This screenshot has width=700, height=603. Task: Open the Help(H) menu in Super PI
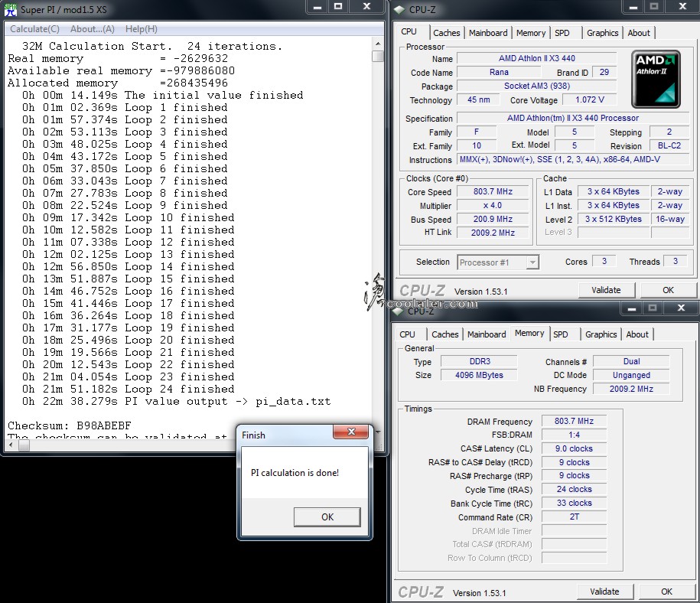click(x=141, y=29)
